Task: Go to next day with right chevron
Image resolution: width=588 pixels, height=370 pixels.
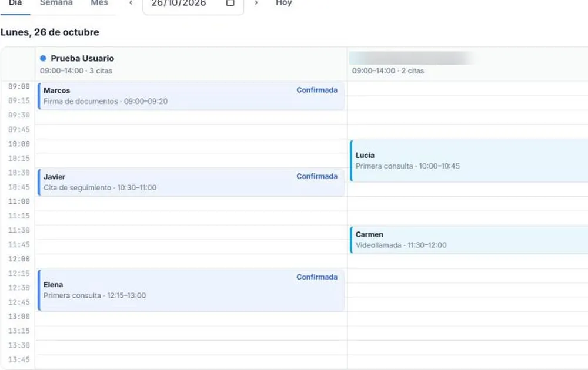Action: pos(256,3)
